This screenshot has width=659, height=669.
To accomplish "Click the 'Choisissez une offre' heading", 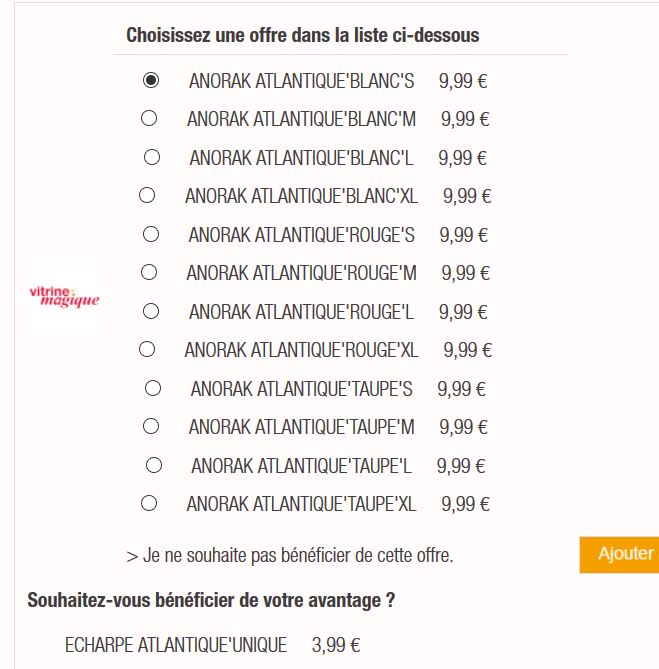I will tap(302, 35).
